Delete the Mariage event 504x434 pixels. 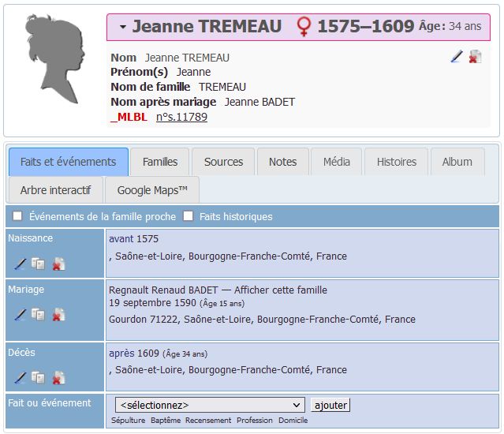pyautogui.click(x=58, y=315)
